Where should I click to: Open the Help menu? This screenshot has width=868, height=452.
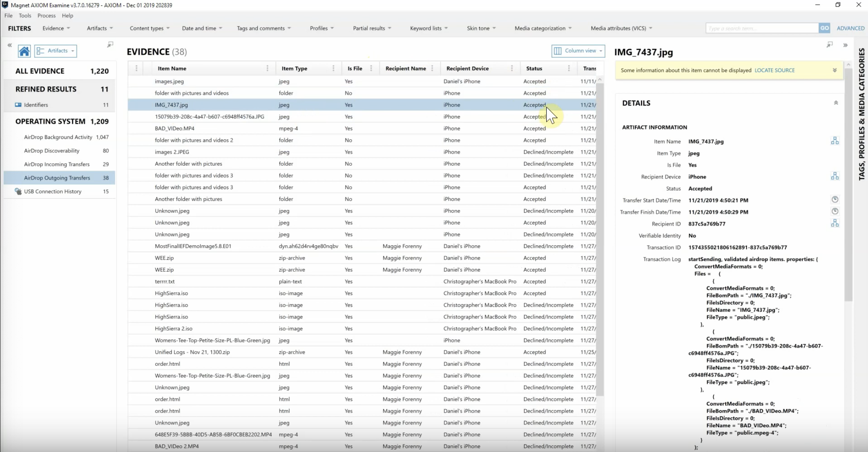pyautogui.click(x=67, y=15)
